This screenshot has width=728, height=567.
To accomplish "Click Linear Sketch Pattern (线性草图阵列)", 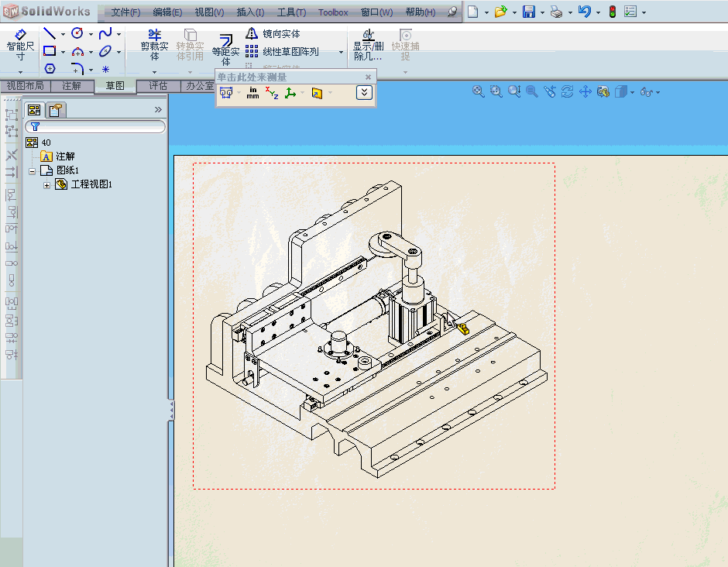I will (x=282, y=52).
